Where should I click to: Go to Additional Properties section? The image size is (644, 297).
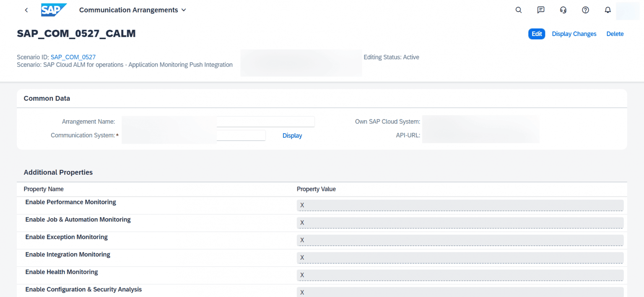click(x=58, y=172)
